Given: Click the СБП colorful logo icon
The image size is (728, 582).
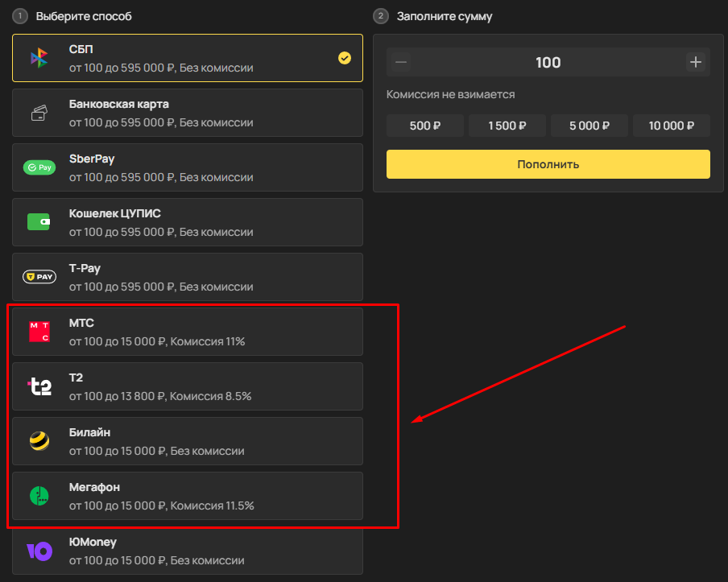Looking at the screenshot, I should [x=39, y=58].
